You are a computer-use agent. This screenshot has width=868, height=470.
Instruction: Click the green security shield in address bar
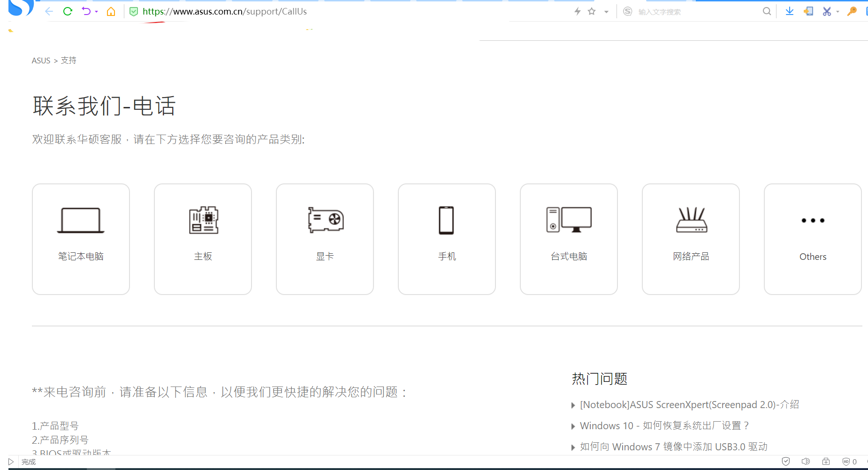[x=134, y=12]
